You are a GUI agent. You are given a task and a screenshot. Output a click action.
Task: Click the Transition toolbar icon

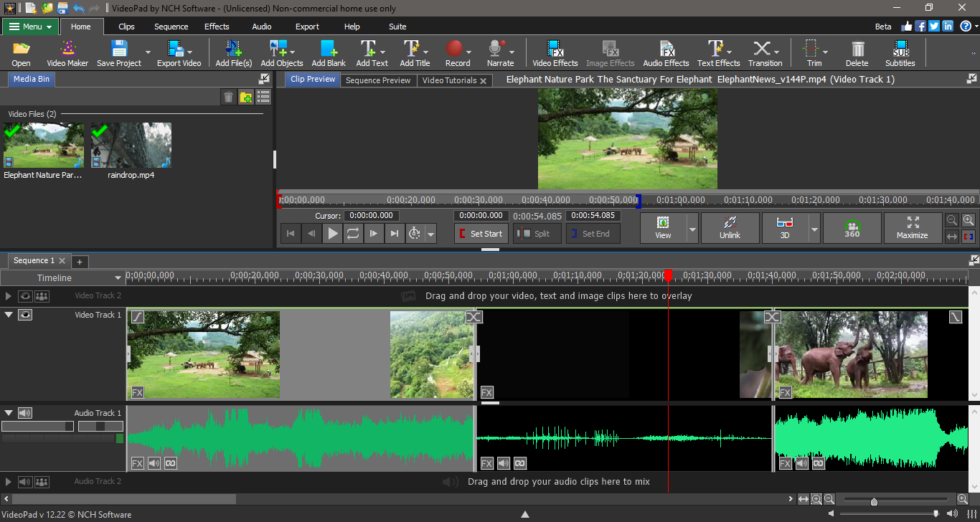pyautogui.click(x=762, y=49)
